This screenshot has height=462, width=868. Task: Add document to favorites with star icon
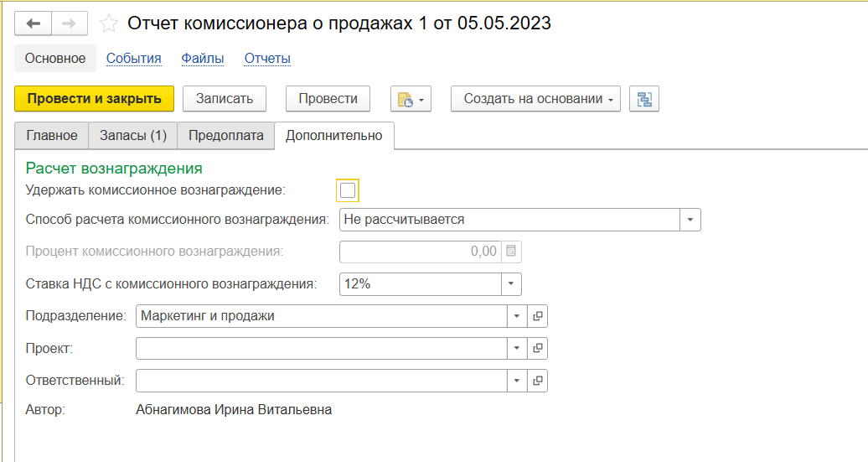[108, 23]
